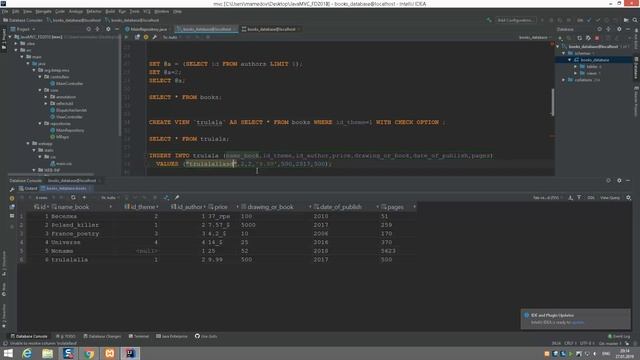
Task: Open Chrome from the taskbar
Action: point(89,353)
